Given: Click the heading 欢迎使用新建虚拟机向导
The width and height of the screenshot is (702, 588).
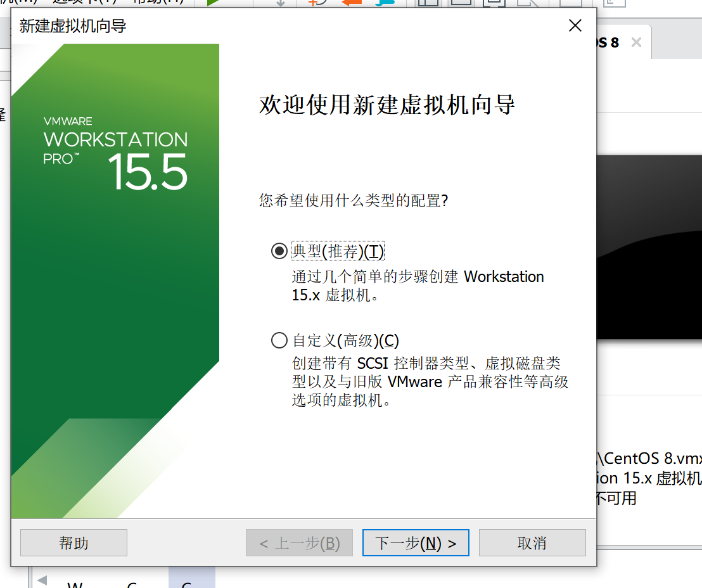Looking at the screenshot, I should point(387,105).
